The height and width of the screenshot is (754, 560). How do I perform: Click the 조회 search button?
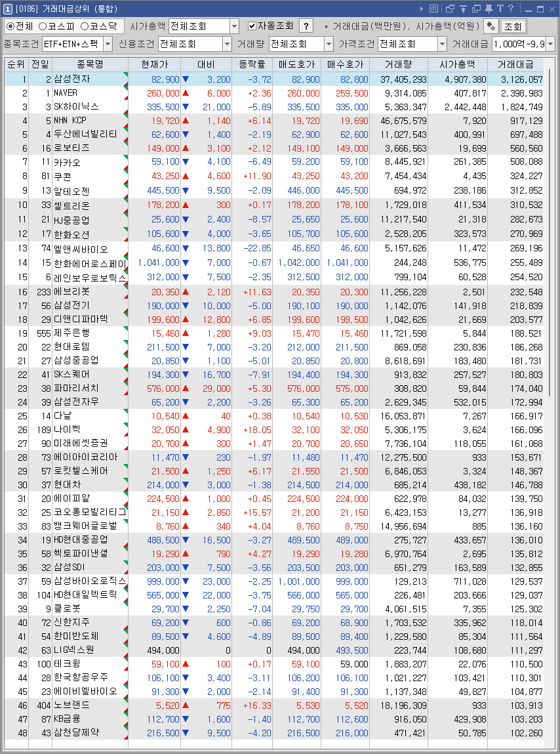(x=513, y=26)
